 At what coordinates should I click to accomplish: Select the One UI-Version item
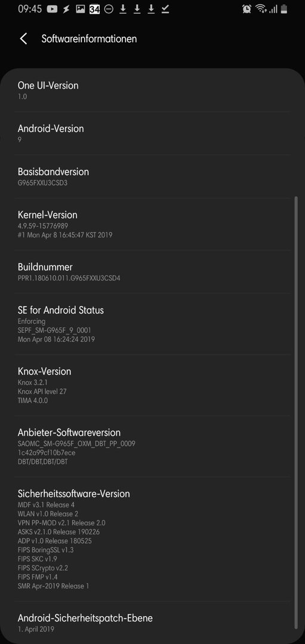click(153, 91)
